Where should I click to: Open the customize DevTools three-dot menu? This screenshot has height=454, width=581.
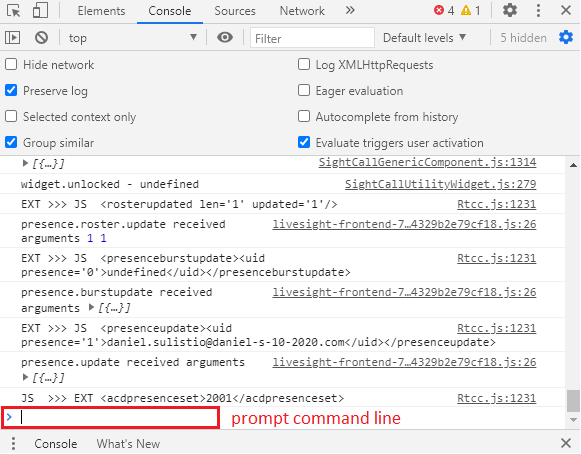[x=538, y=10]
